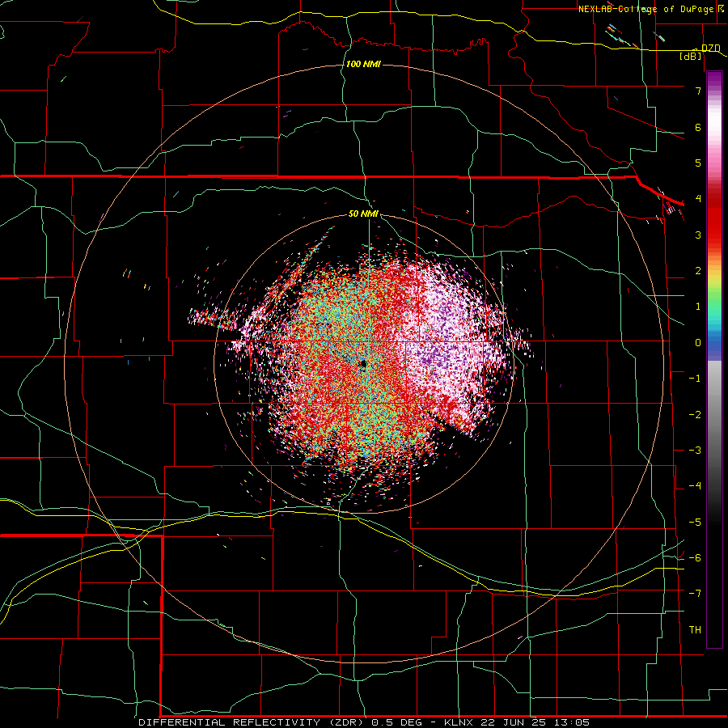
Task: Click the "-3" value on the scale
Action: [x=695, y=451]
